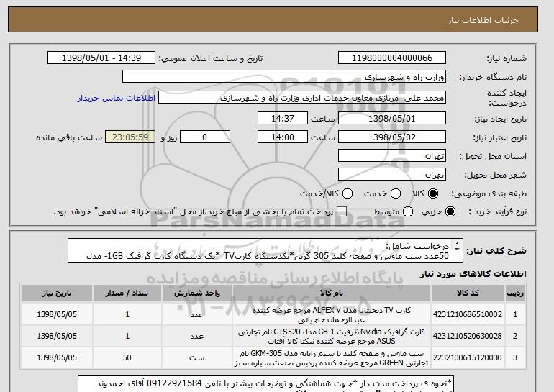
Task: Click the GKM-305 mouse and keyboard set name
Action: (332, 358)
